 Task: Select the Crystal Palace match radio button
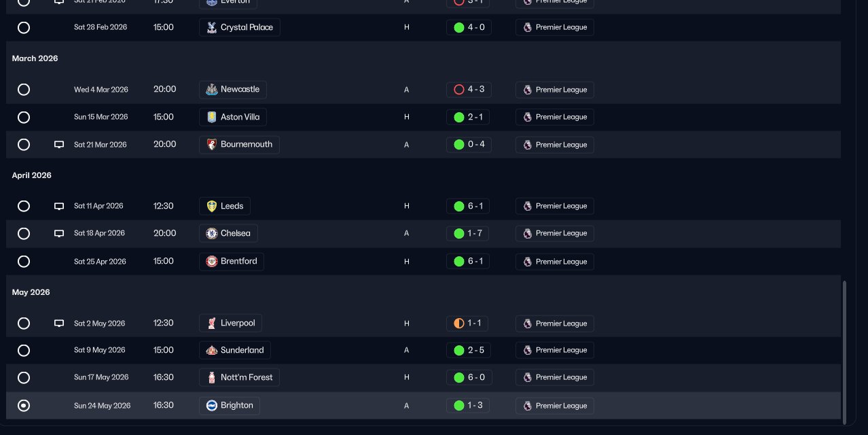[24, 28]
